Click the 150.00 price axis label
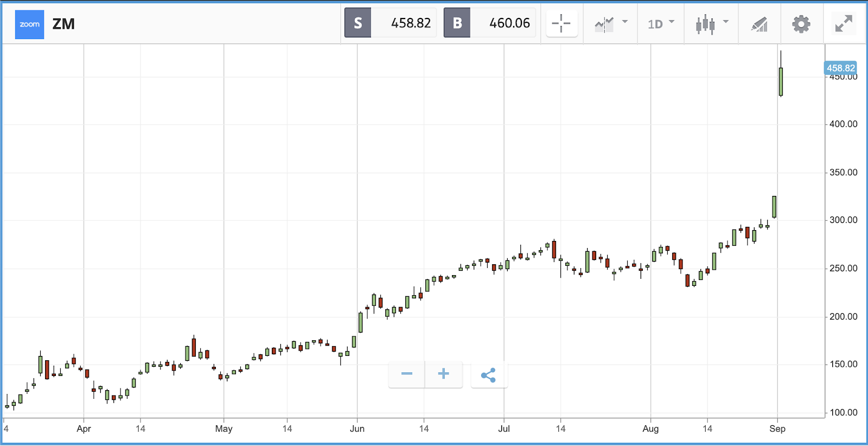Viewport: 868px width, 446px height. [844, 365]
